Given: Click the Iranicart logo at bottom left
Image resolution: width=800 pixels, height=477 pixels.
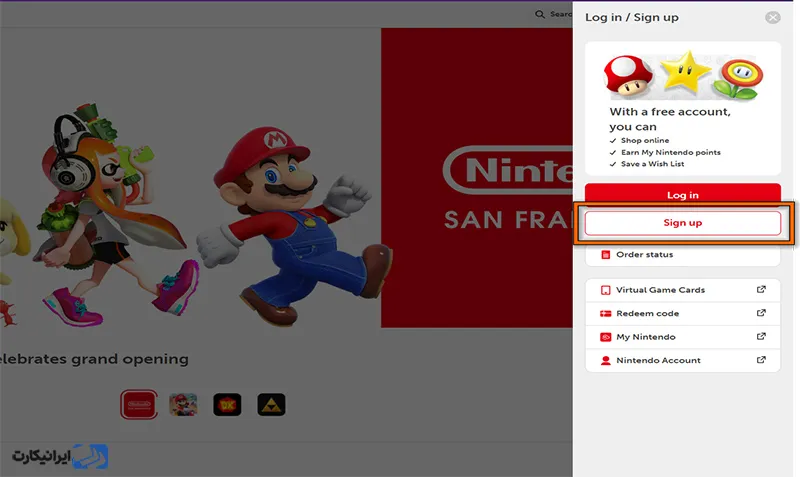Looking at the screenshot, I should click(60, 456).
